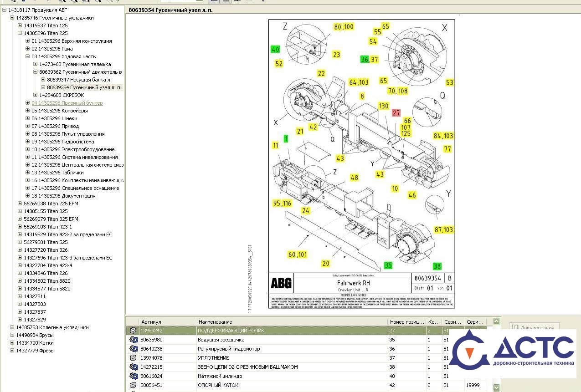Expand the 14285753 Колесные укладчики node
581x392 pixels.
(x=12, y=327)
